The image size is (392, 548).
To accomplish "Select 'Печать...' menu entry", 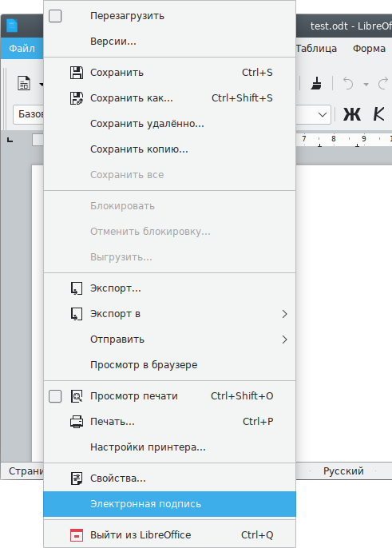I will (x=169, y=422).
